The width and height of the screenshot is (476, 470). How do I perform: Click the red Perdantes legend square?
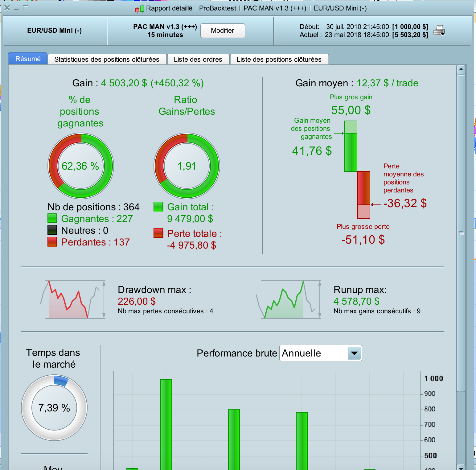click(52, 242)
